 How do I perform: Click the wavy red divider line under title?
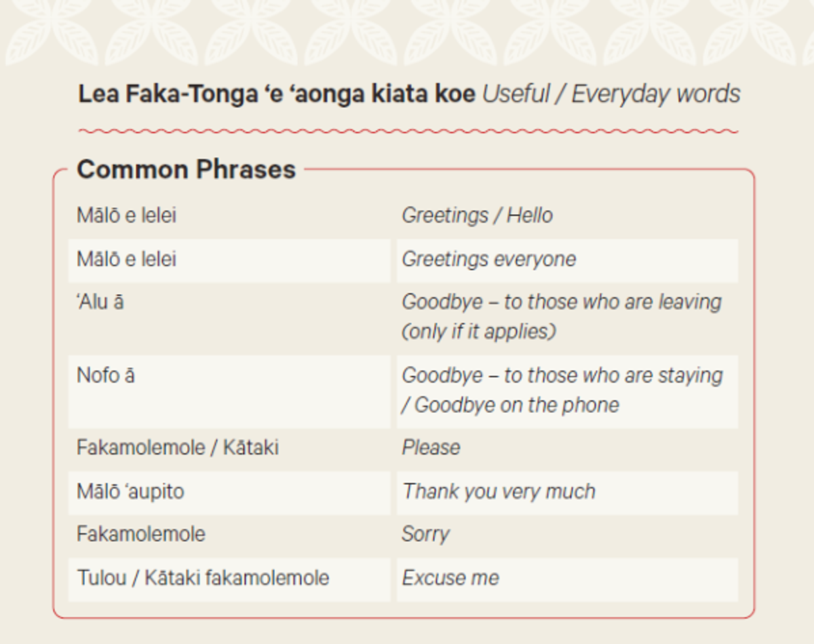click(x=408, y=132)
